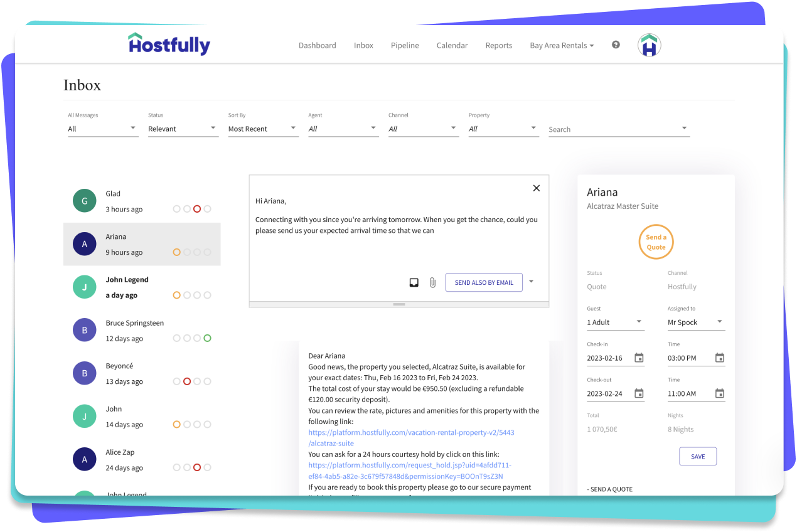Close the message compose box
Image resolution: width=797 pixels, height=532 pixels.
pyautogui.click(x=536, y=188)
